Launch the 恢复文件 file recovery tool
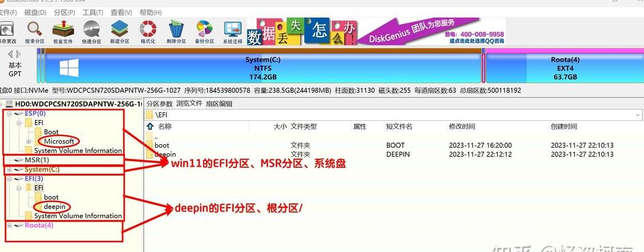The height and width of the screenshot is (252, 644). (63, 32)
